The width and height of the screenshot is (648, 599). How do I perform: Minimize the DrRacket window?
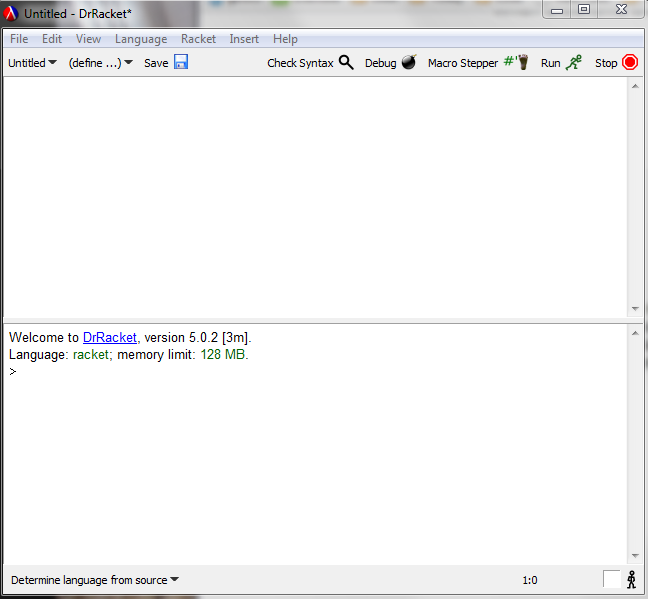[x=557, y=10]
